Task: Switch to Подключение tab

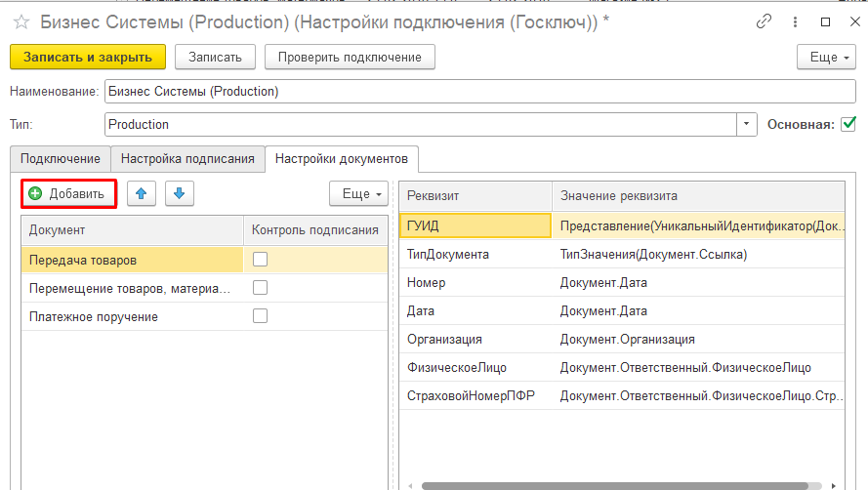Action: (x=61, y=159)
